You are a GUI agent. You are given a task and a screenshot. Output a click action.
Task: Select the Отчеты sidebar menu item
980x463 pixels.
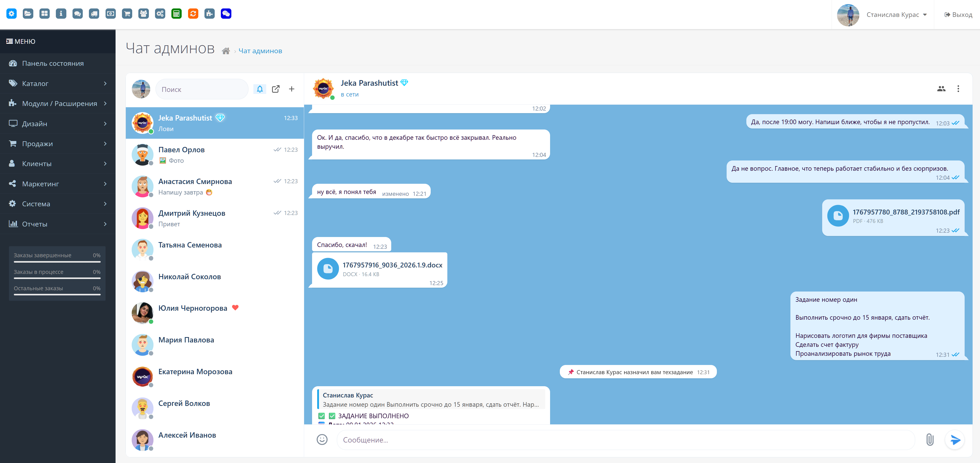coord(57,224)
